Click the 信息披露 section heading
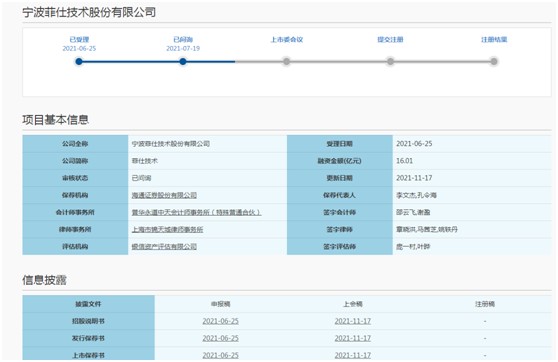Viewport: 558px width, 362px height. pos(44,280)
